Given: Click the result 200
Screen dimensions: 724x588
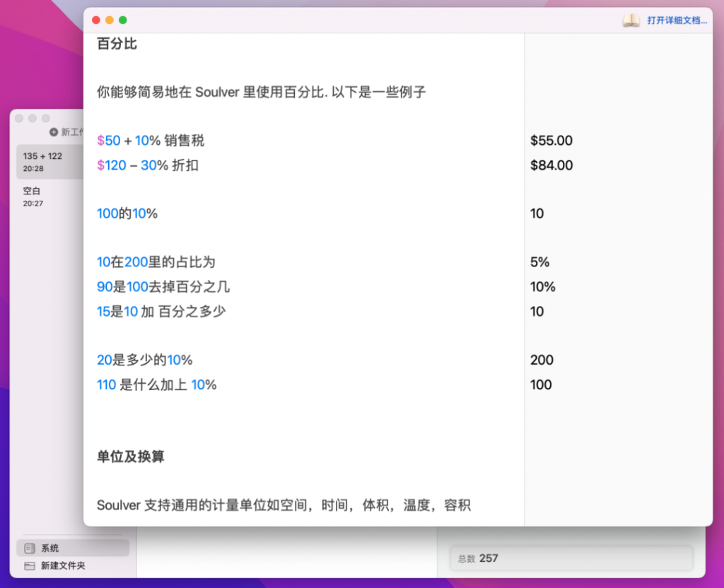Looking at the screenshot, I should (x=542, y=360).
